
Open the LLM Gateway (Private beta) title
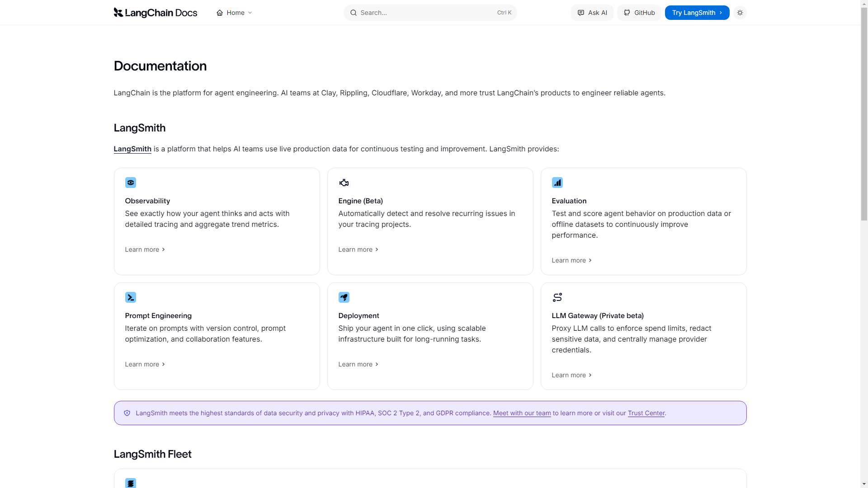point(598,316)
